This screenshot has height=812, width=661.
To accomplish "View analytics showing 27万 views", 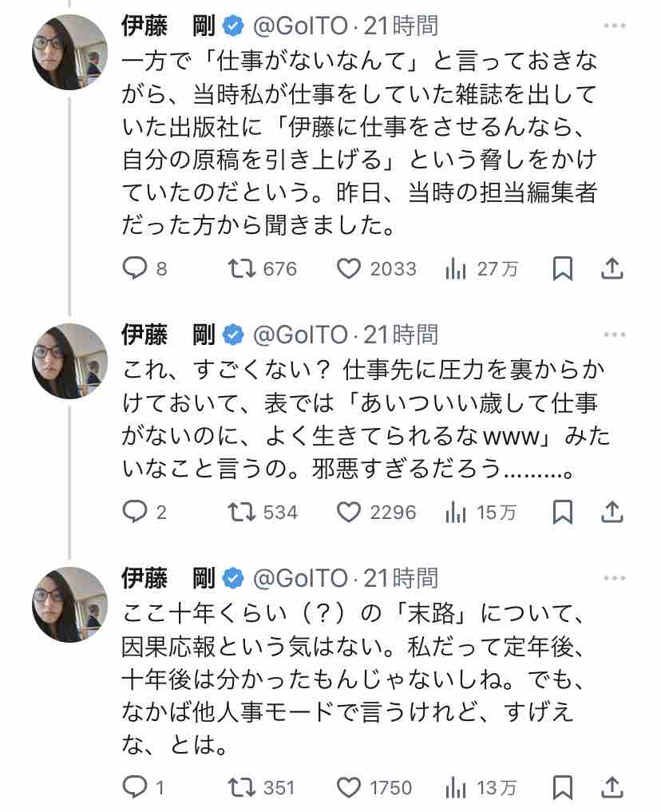I will pos(481,269).
